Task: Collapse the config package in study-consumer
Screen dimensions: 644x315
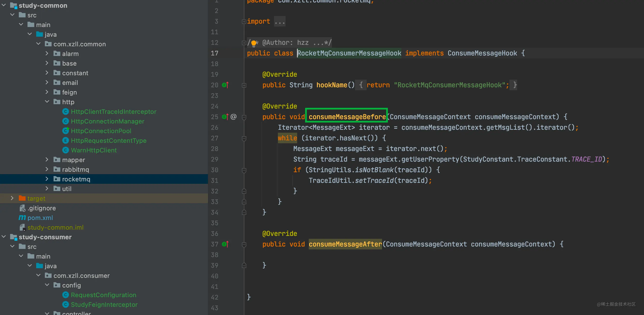Action: 47,285
